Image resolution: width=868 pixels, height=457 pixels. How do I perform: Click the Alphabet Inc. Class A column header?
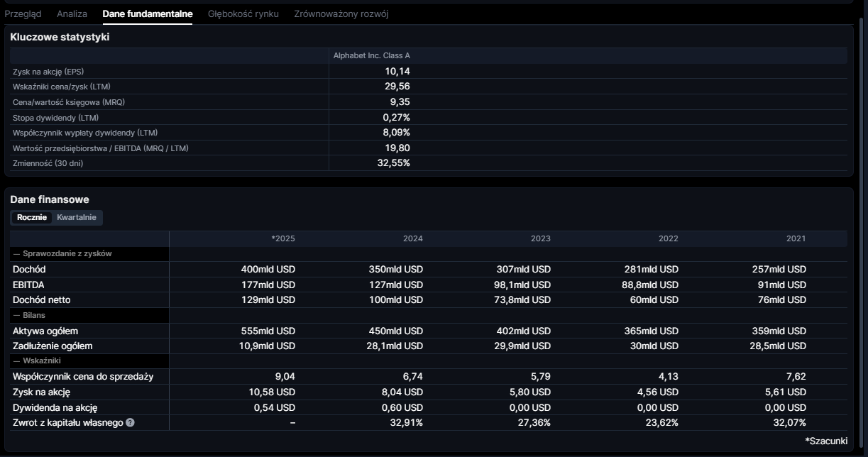[x=371, y=55]
